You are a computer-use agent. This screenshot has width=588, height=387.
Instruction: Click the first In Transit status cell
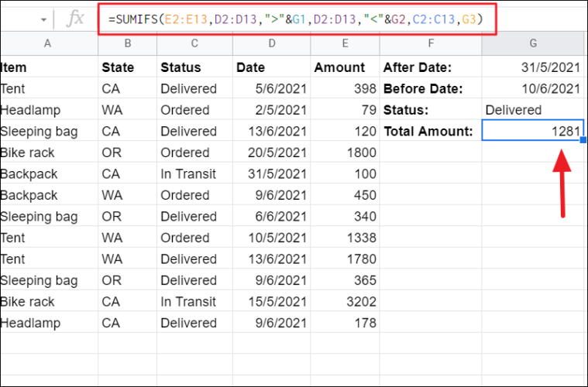[194, 173]
